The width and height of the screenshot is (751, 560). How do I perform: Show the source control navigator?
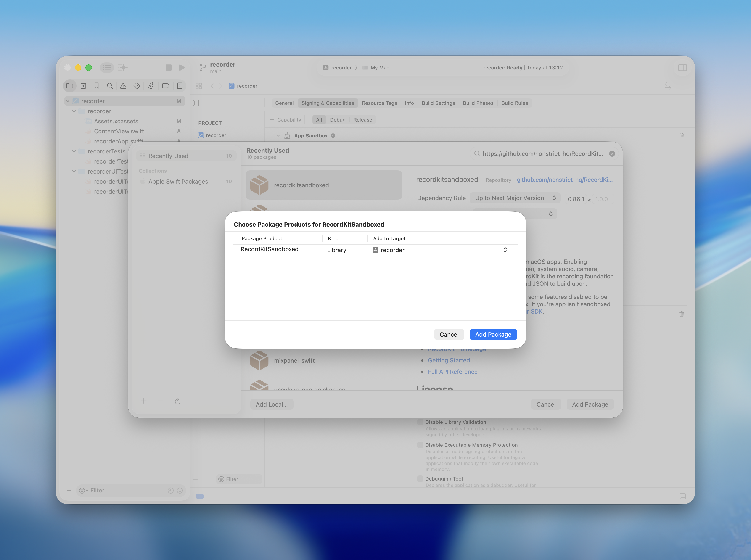click(x=83, y=86)
